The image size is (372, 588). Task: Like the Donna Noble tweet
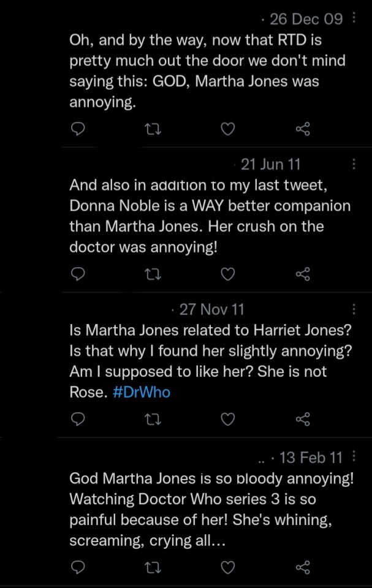coord(227,274)
